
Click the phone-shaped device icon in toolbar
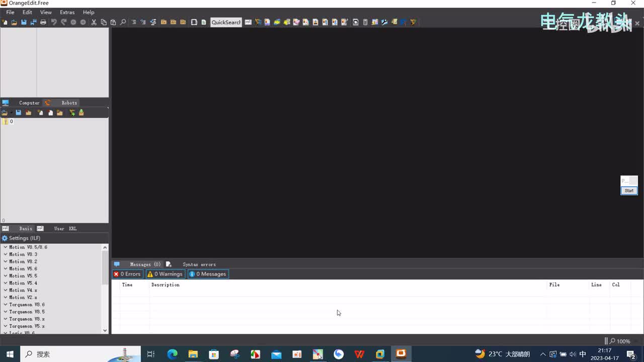point(365,22)
